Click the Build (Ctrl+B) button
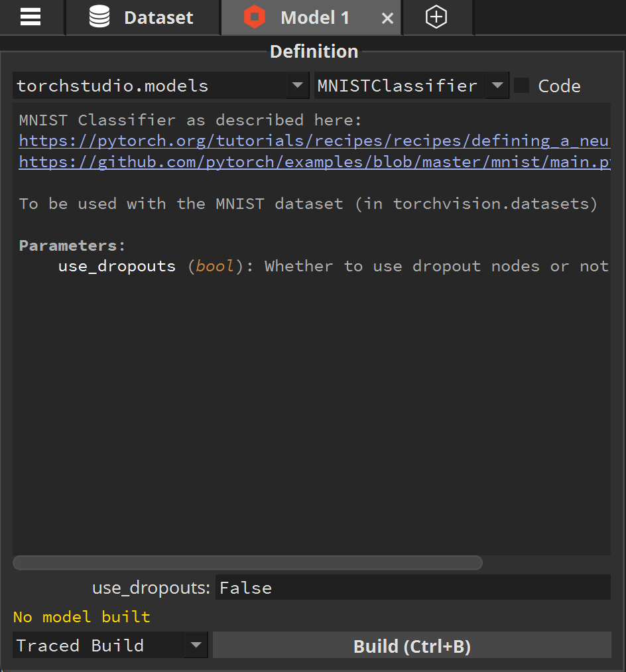The image size is (626, 672). click(x=412, y=645)
